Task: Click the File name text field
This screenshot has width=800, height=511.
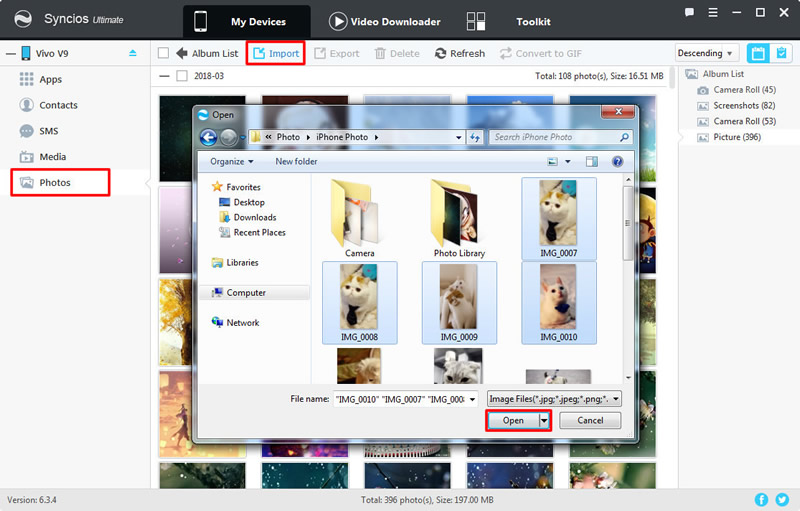Action: pyautogui.click(x=401, y=399)
